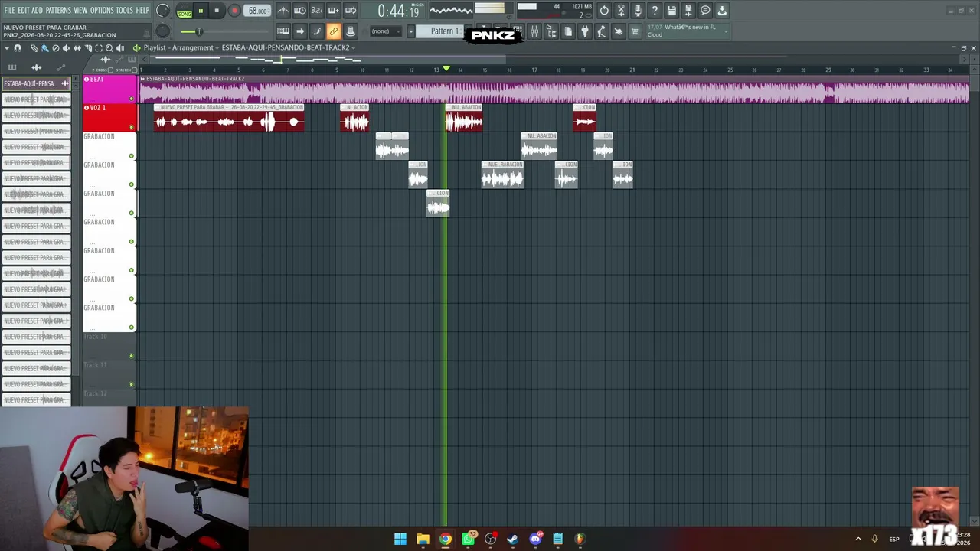Toggle loop recording icon
Screen dimensions: 980x551
(x=350, y=11)
